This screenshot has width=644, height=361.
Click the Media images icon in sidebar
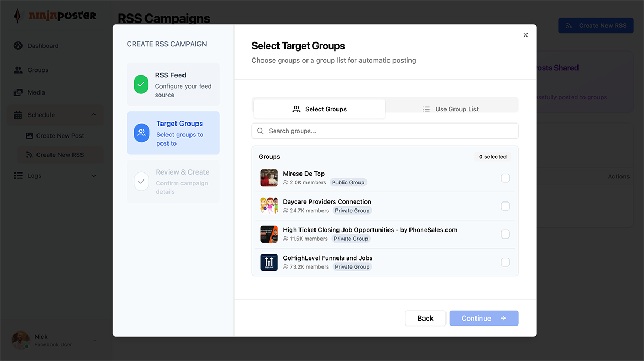click(18, 92)
